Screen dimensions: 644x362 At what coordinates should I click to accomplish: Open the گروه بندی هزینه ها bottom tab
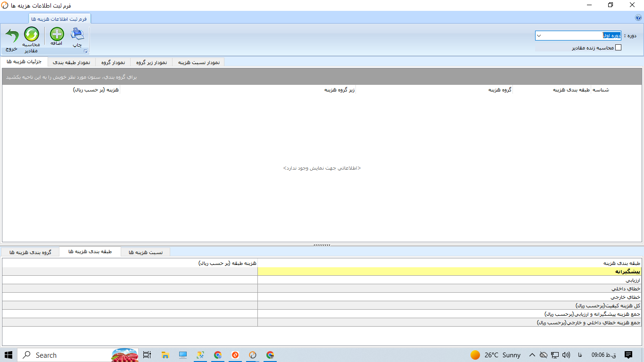point(31,252)
